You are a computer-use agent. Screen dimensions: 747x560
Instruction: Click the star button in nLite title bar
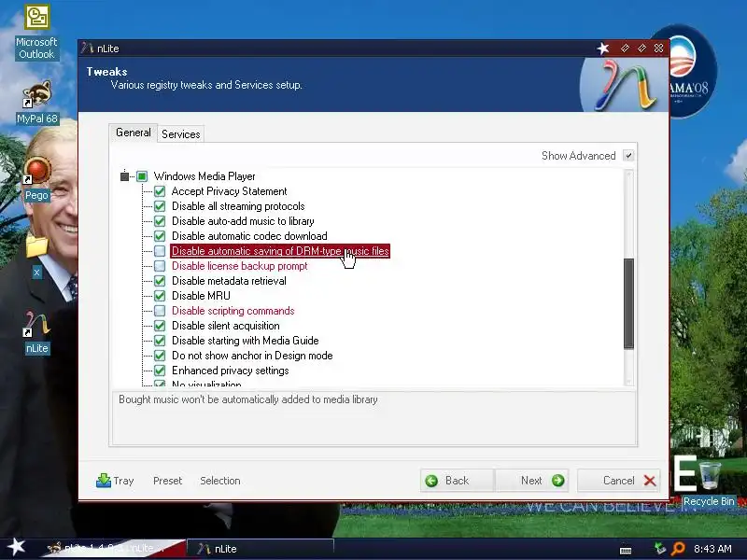[603, 49]
